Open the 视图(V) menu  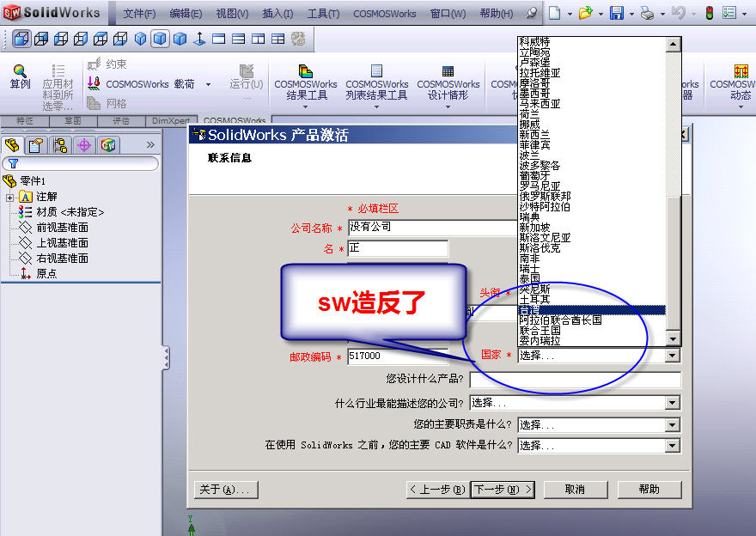coord(232,14)
